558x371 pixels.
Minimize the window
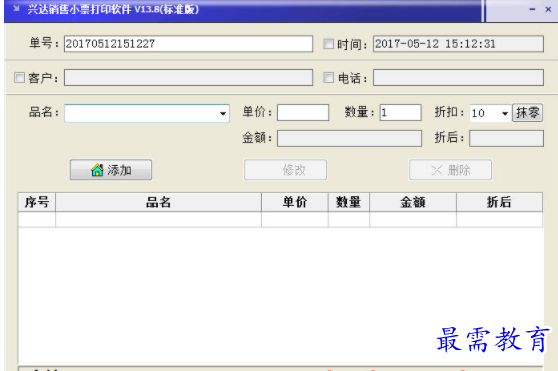[x=532, y=9]
